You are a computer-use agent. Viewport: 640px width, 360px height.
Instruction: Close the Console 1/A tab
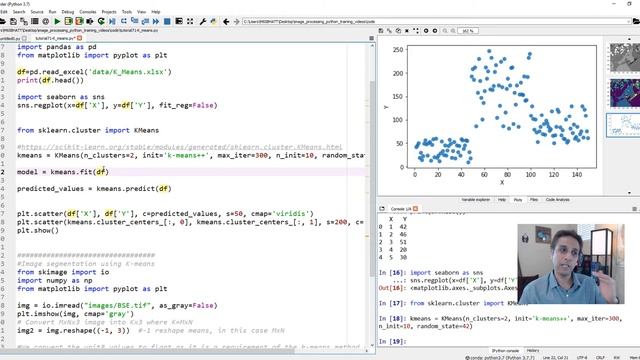click(x=415, y=209)
